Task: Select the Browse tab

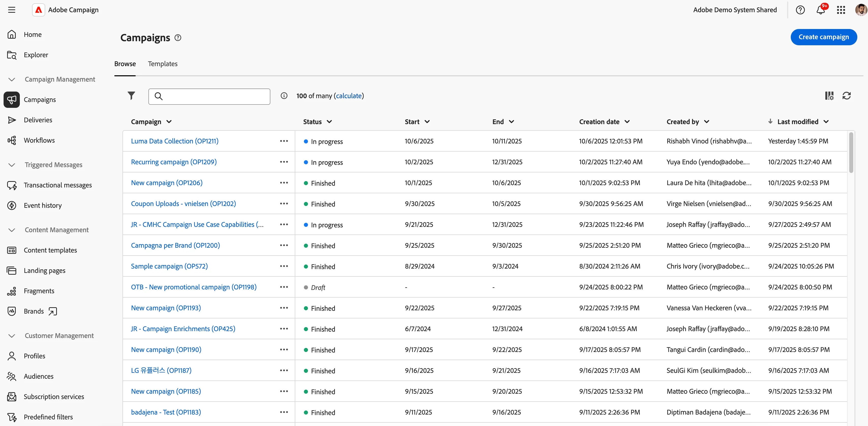Action: (x=125, y=64)
